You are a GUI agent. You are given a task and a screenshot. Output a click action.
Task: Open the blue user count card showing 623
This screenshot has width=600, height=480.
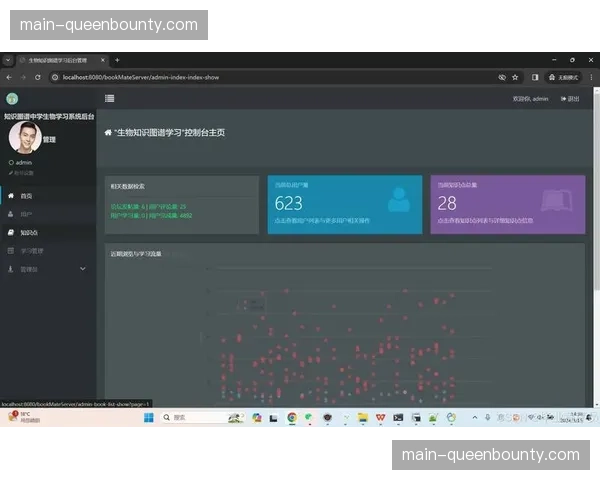(344, 204)
